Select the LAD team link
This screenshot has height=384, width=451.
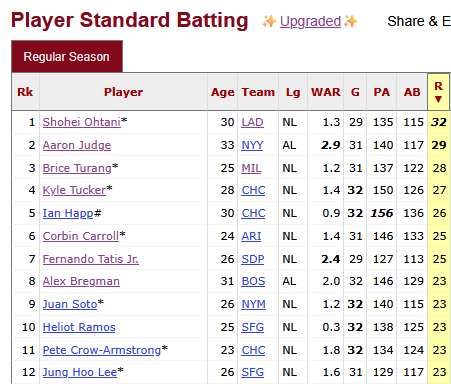(x=252, y=122)
